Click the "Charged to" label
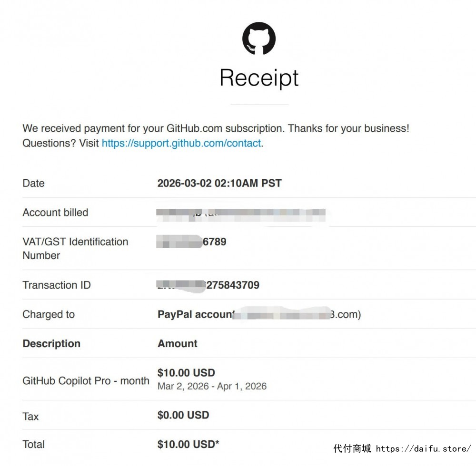The height and width of the screenshot is (466, 476). point(49,314)
